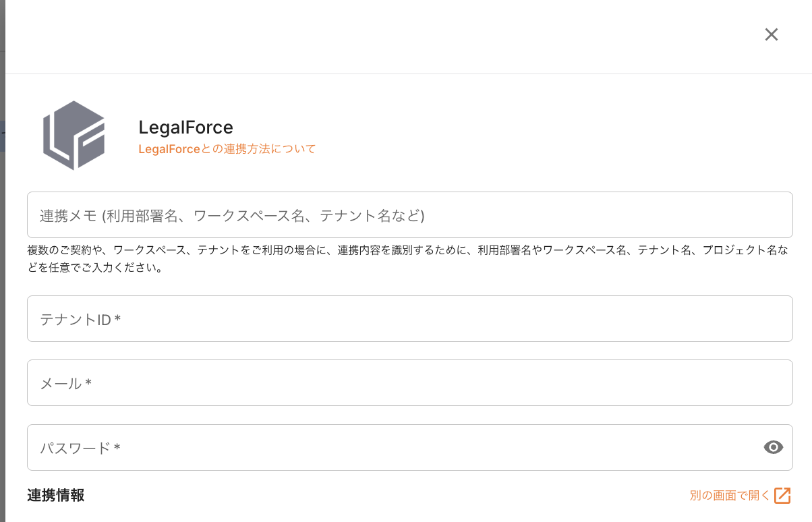Open the LegalForceとの連携方法について link

coord(227,149)
